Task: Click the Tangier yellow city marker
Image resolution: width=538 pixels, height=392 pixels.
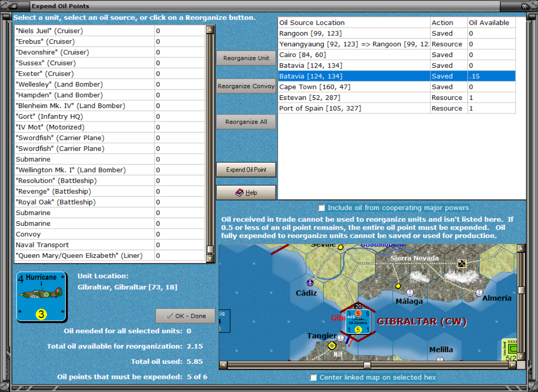Action: pos(332,346)
